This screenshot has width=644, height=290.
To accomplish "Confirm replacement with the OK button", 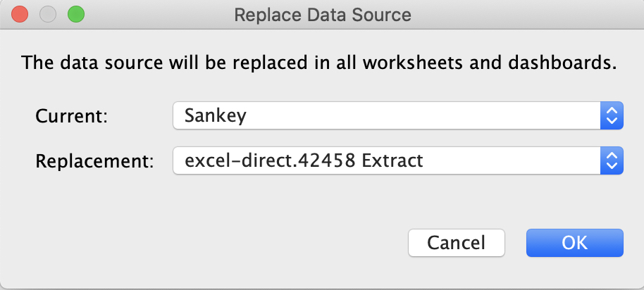I will point(574,243).
